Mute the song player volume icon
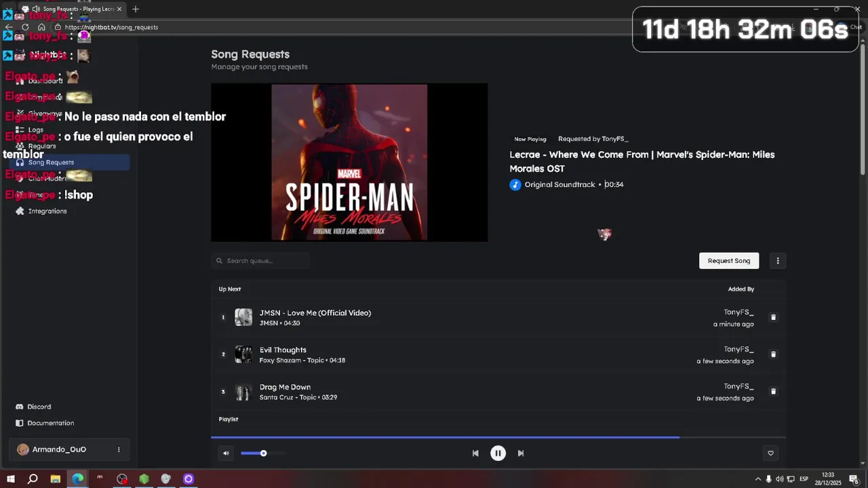 [x=226, y=453]
